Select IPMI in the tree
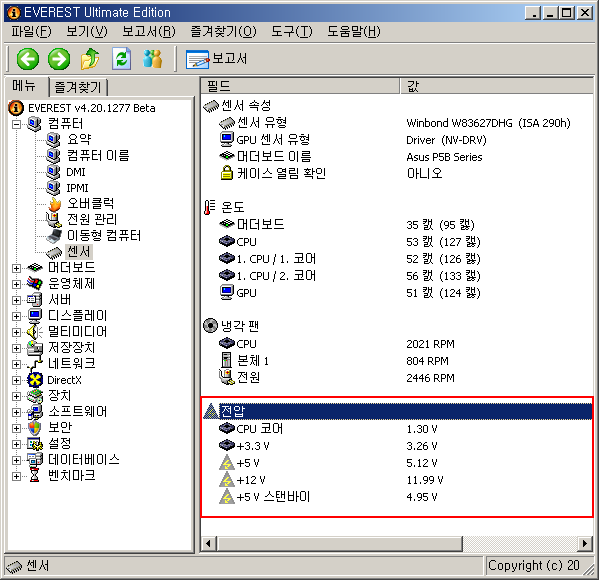This screenshot has width=599, height=580. pyautogui.click(x=77, y=188)
